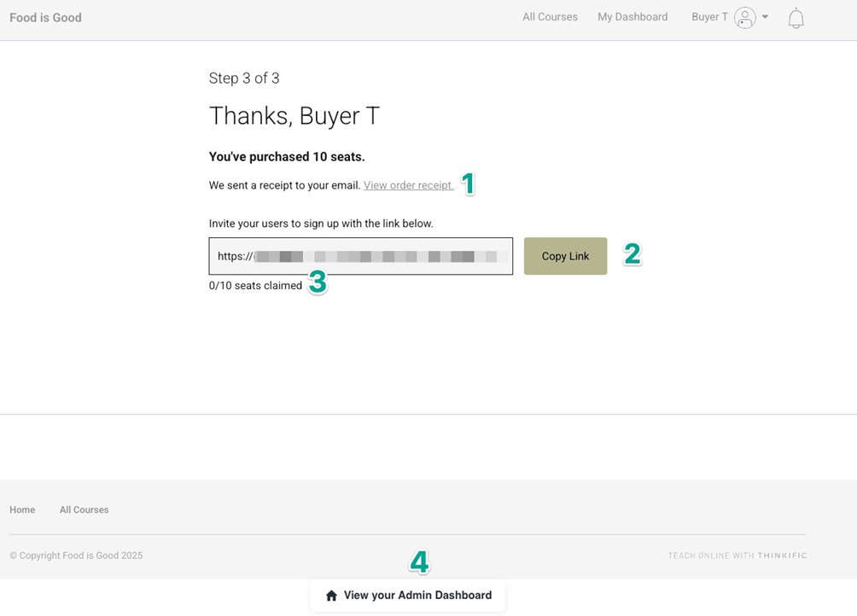857x616 pixels.
Task: Click the Step 3 of 3 label
Action: tap(244, 78)
